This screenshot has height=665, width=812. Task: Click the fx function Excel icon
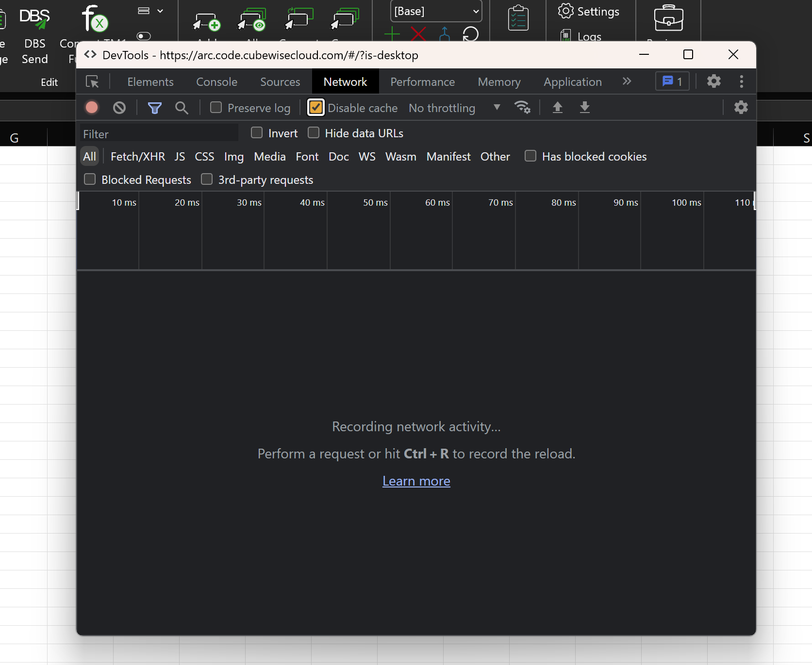(95, 18)
